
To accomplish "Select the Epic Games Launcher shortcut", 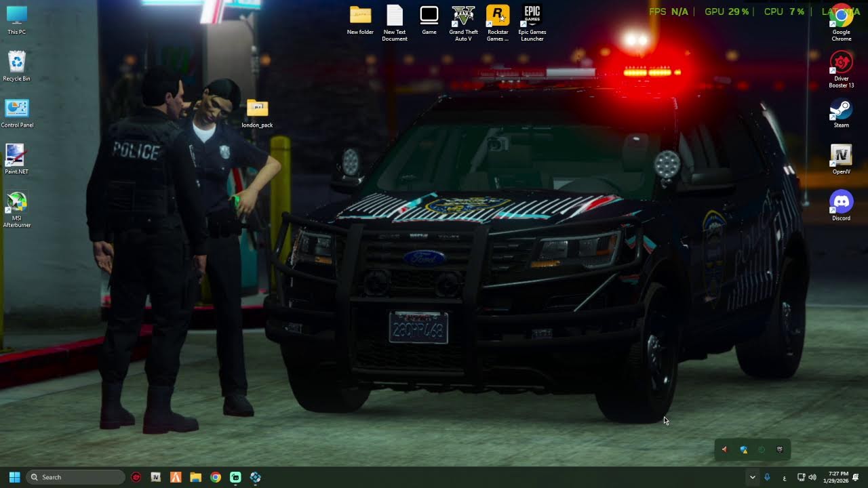I will pos(532,23).
